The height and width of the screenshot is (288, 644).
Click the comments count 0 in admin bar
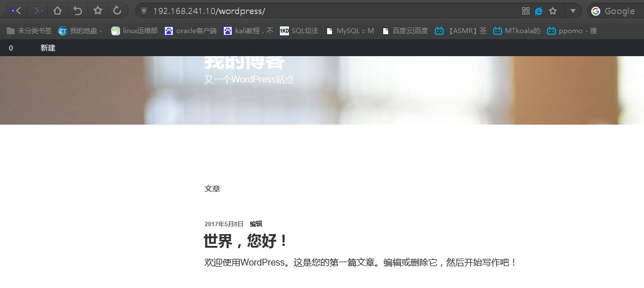[11, 48]
